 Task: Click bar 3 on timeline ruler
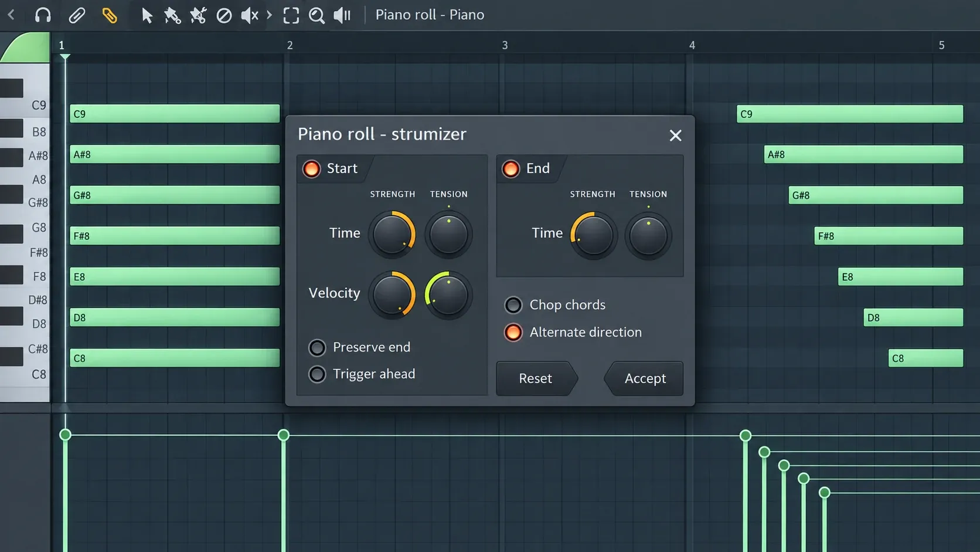(x=505, y=45)
